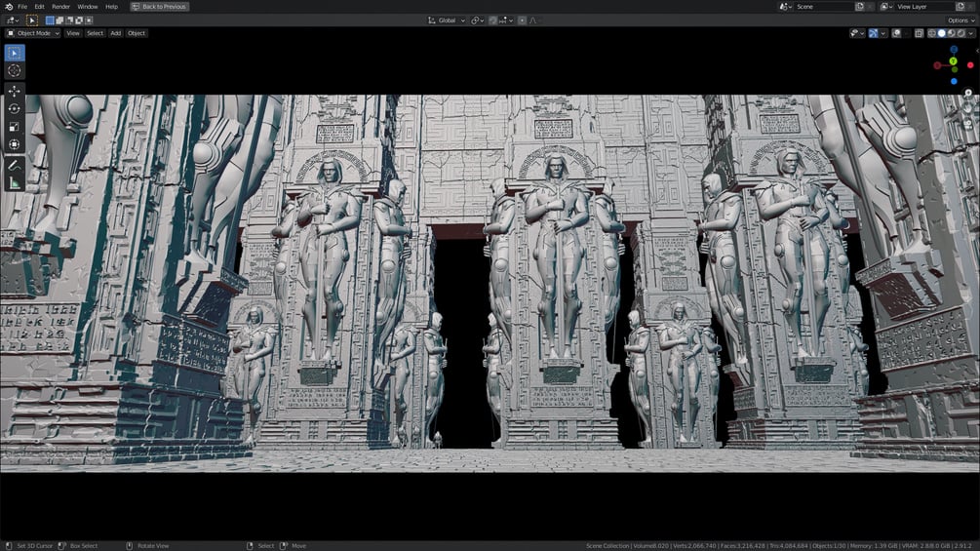Select the Rotate tool

(x=14, y=108)
